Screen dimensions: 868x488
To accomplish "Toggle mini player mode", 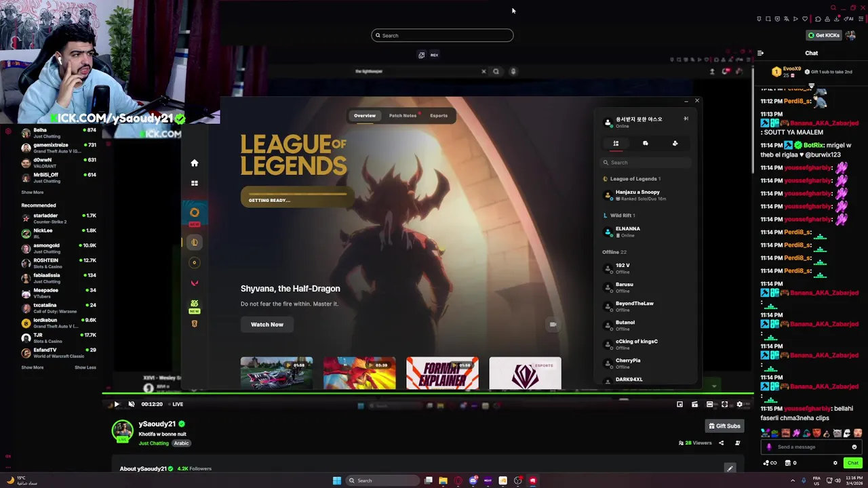I will coord(679,405).
